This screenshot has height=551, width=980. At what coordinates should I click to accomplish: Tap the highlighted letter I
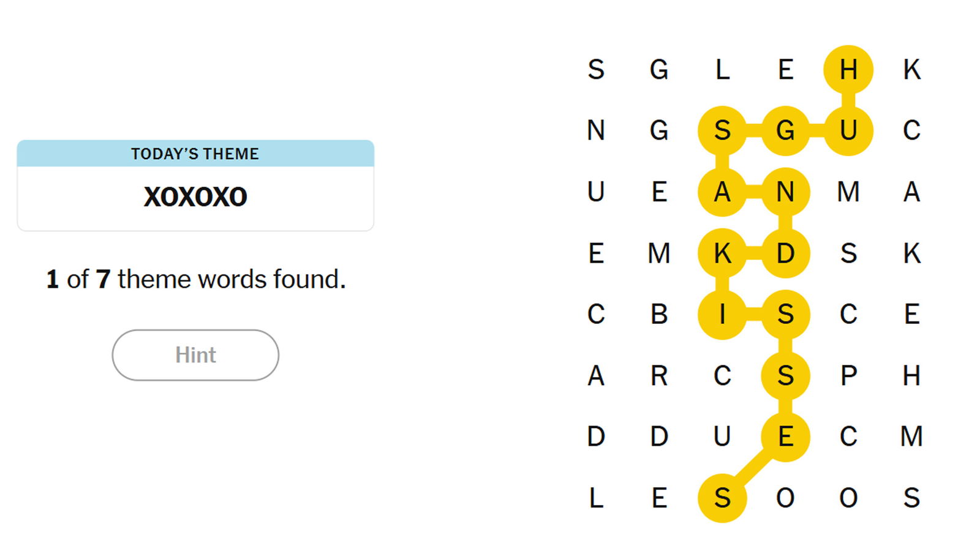722,314
